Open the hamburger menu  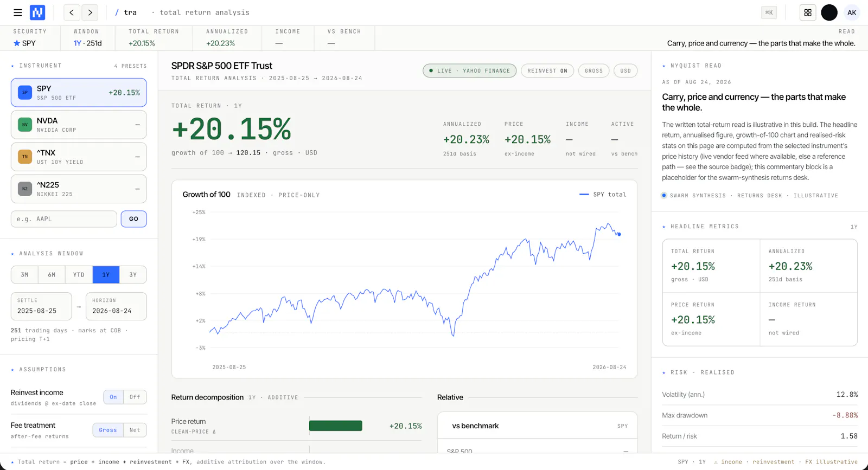(x=18, y=12)
